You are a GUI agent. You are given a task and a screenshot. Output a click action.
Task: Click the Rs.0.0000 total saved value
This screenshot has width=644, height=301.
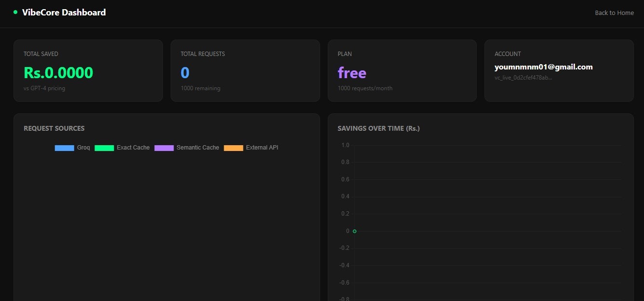point(58,73)
